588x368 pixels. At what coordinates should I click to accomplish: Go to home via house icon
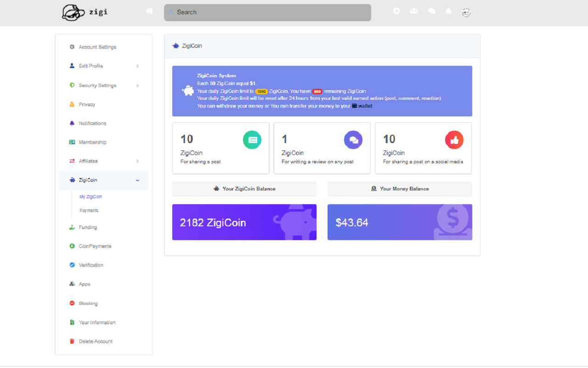(x=149, y=11)
